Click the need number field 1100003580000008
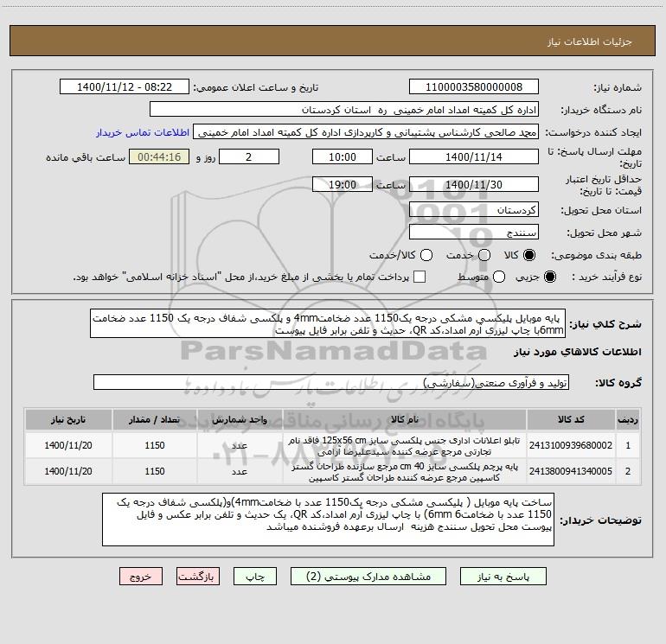 (474, 87)
